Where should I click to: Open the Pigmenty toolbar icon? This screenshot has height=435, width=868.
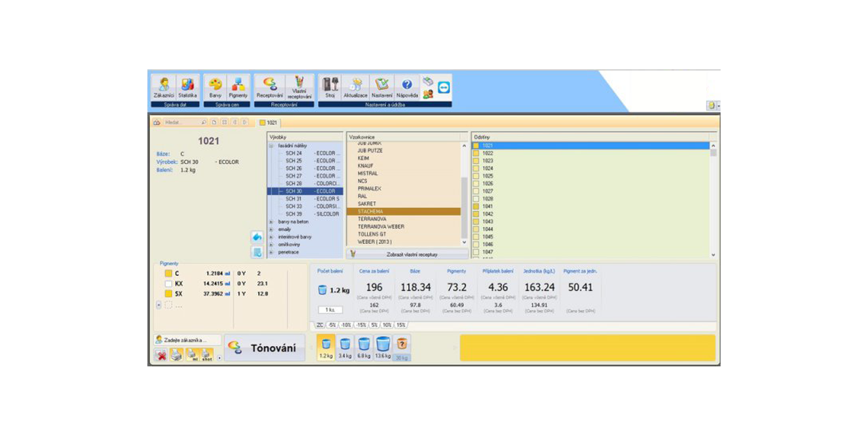tap(238, 85)
